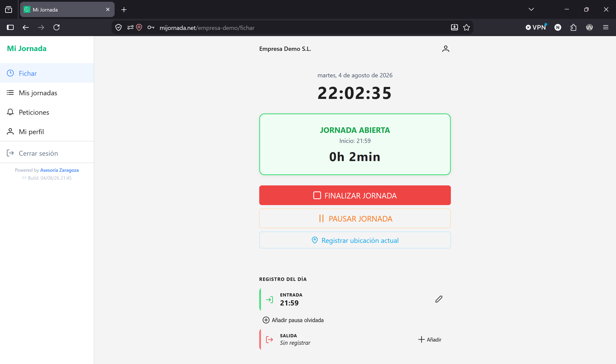Open Fichar in the sidebar

pos(47,73)
